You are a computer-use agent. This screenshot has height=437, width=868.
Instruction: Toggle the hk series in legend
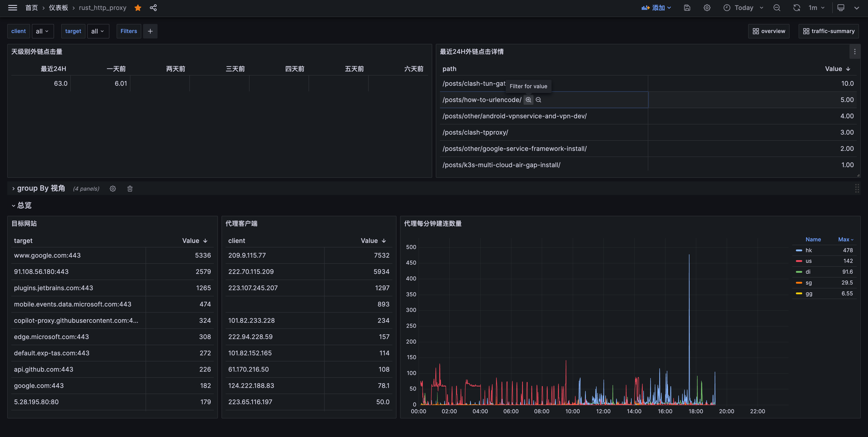click(809, 250)
